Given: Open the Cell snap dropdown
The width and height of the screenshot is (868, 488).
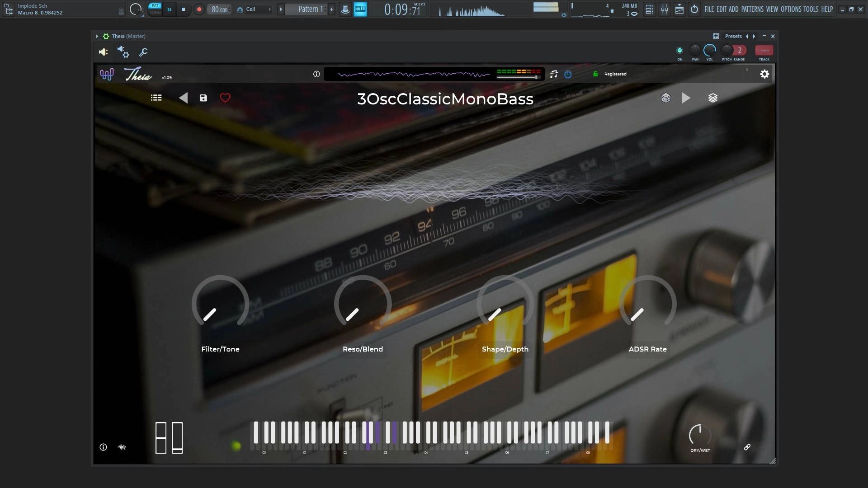Looking at the screenshot, I should (258, 9).
